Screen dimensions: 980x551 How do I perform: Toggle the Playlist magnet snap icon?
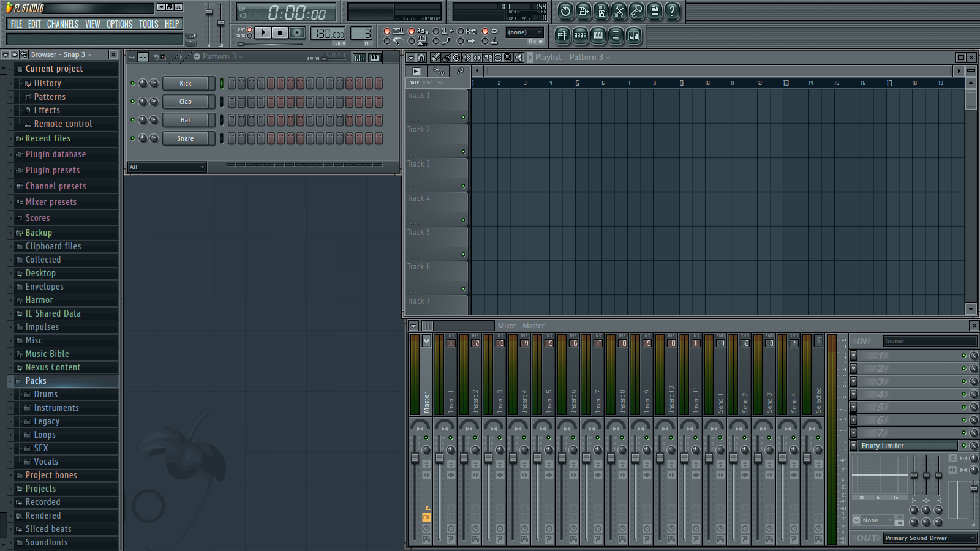(x=421, y=58)
